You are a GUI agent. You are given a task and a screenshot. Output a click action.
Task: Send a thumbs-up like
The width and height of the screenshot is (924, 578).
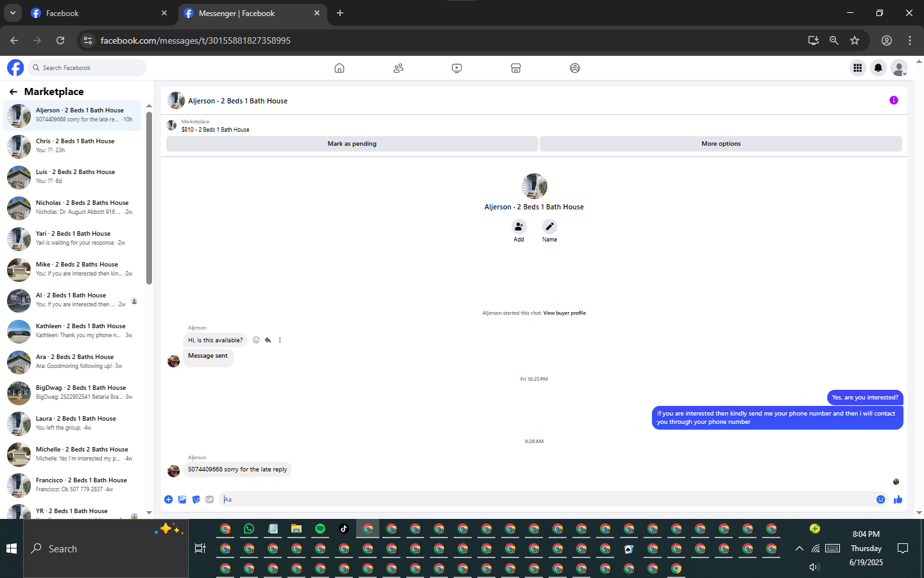tap(898, 499)
